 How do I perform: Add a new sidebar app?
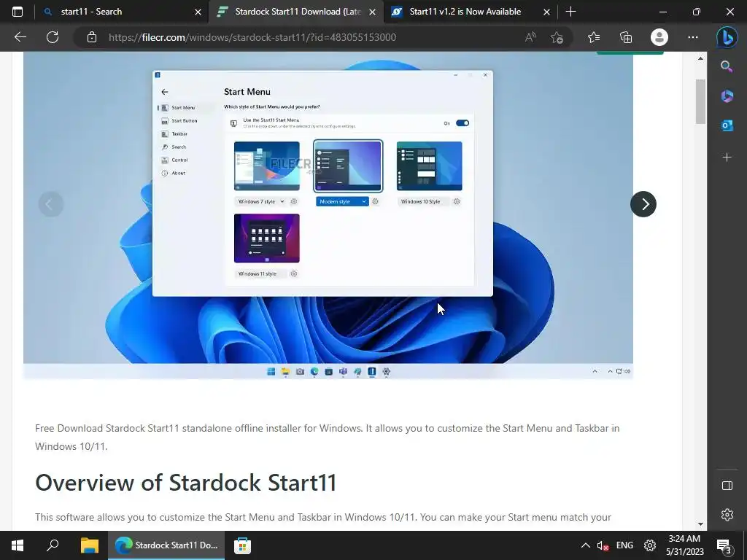pos(727,157)
